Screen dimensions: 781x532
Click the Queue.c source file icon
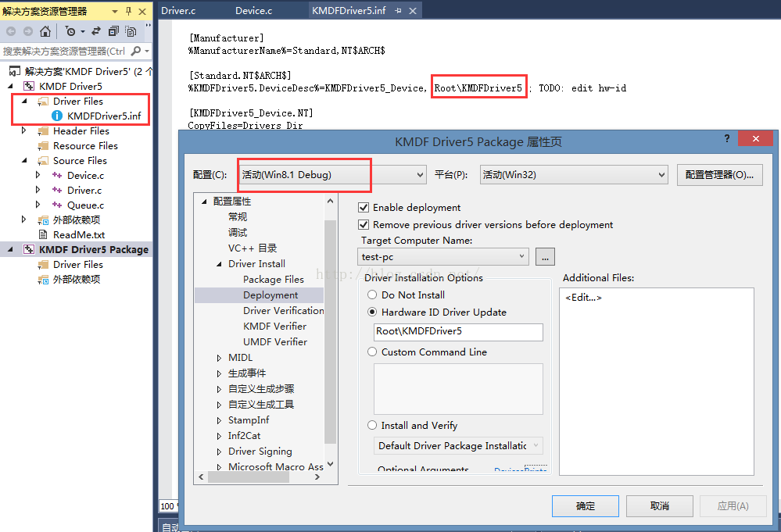[x=57, y=205]
